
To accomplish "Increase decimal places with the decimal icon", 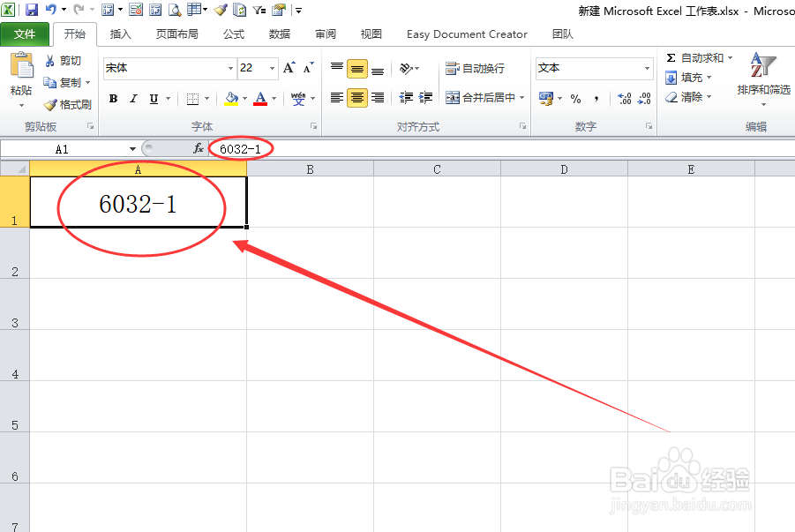I will [x=625, y=99].
